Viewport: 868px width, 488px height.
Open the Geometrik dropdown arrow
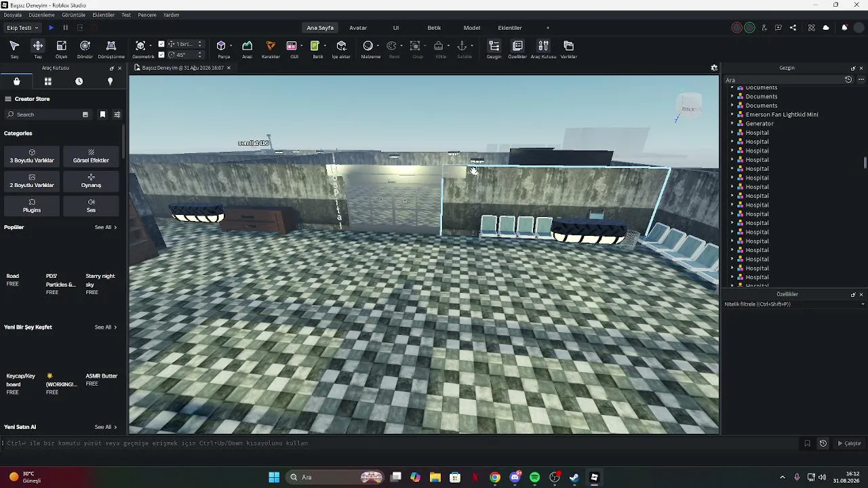click(151, 45)
